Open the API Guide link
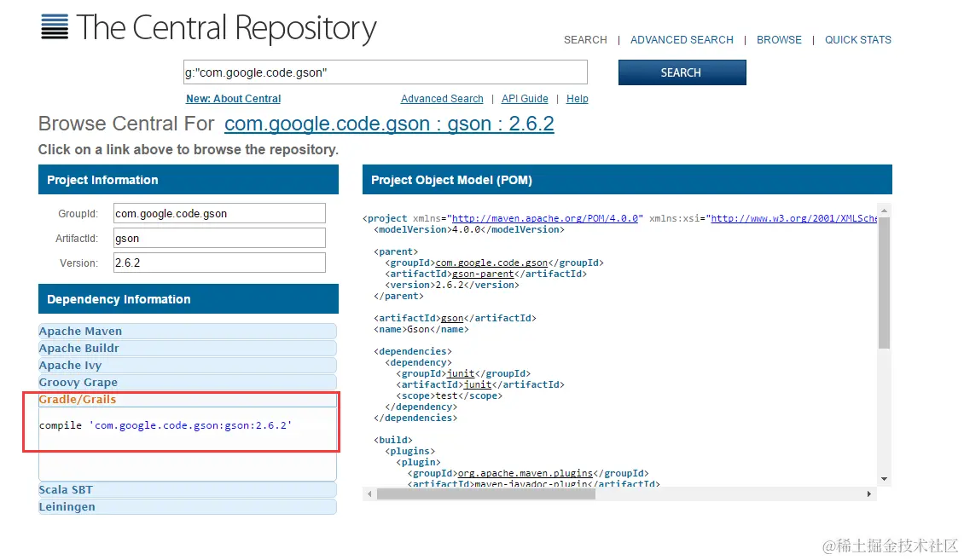The image size is (964, 560). (x=525, y=99)
